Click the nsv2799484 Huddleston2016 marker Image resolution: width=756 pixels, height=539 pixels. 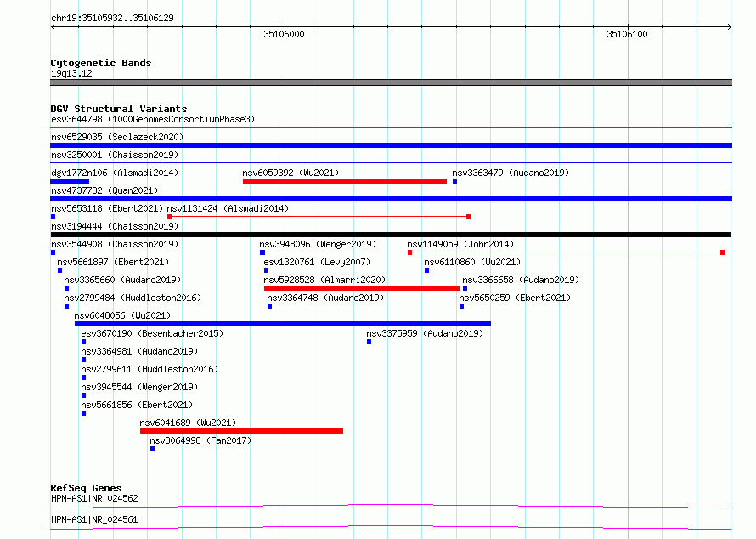[x=66, y=306]
